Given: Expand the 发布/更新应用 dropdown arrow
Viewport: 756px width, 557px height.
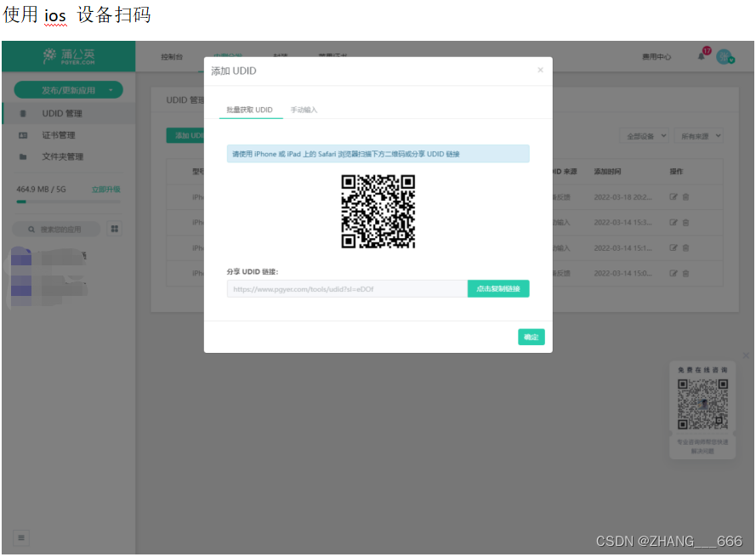Looking at the screenshot, I should coord(111,90).
